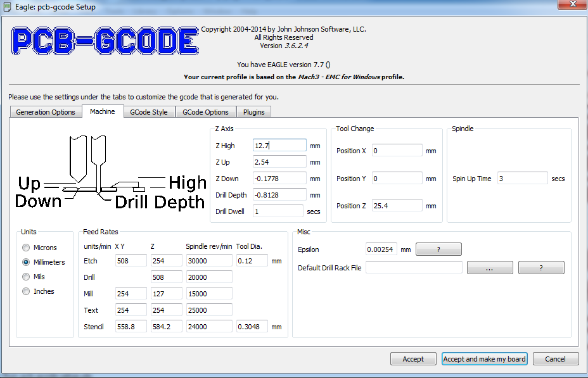
Task: Switch to the Generation Options tab
Action: [46, 112]
